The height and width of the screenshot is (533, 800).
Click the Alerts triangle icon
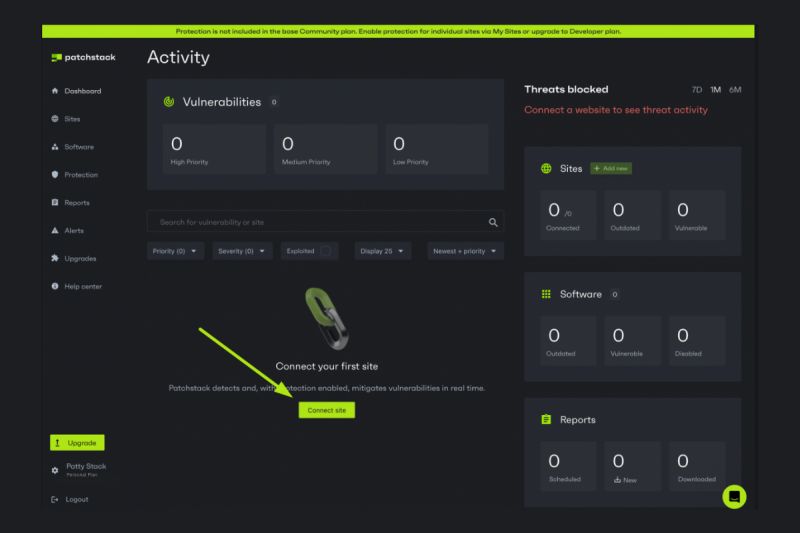point(55,231)
